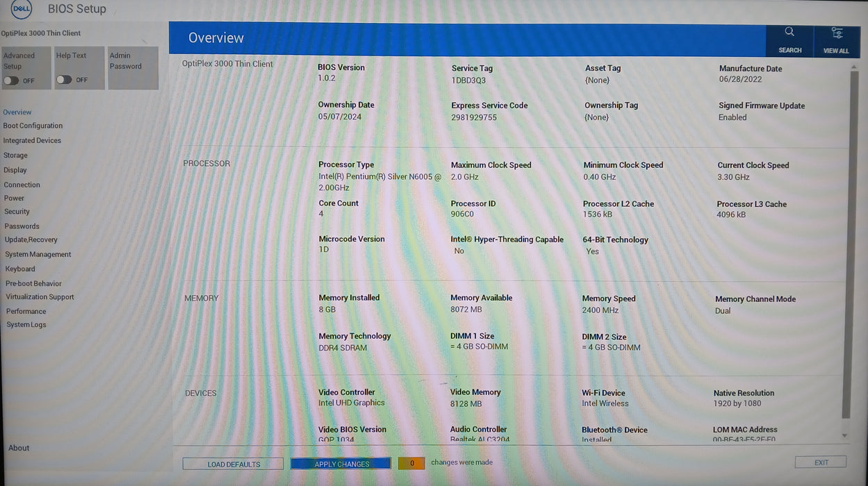Toggle the Advanced Setup switch
Screen dimensions: 868x486
point(11,81)
